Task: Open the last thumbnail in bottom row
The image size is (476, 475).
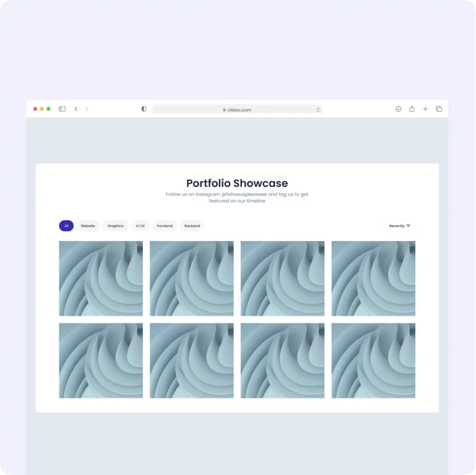Action: (373, 361)
